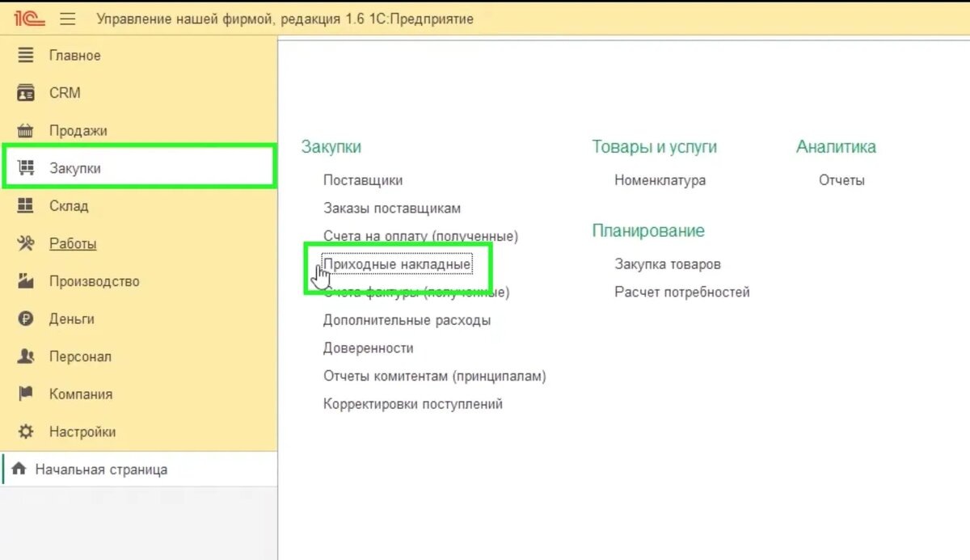Screen dimensions: 970x560
Task: Open Закупка товаров under Планирование
Action: click(x=668, y=264)
